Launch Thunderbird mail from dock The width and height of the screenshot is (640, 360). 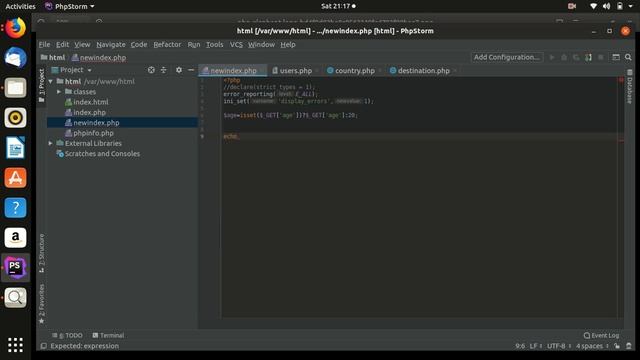pos(16,58)
